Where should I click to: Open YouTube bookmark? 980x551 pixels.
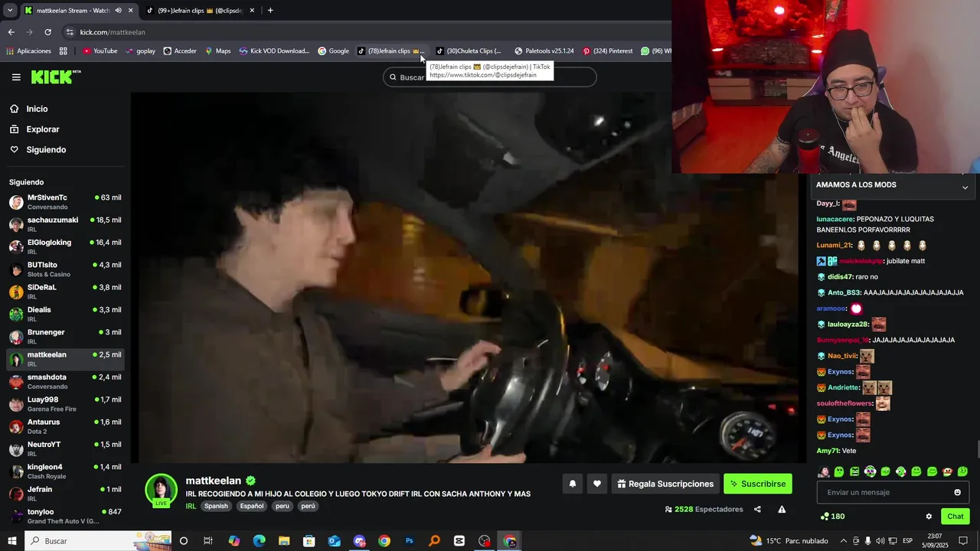pyautogui.click(x=100, y=51)
